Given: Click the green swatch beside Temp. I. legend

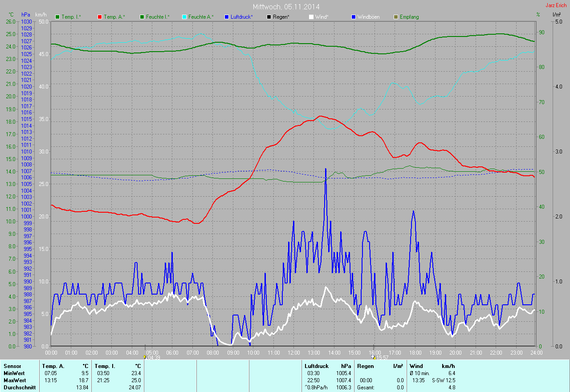Looking at the screenshot, I should click(57, 17).
